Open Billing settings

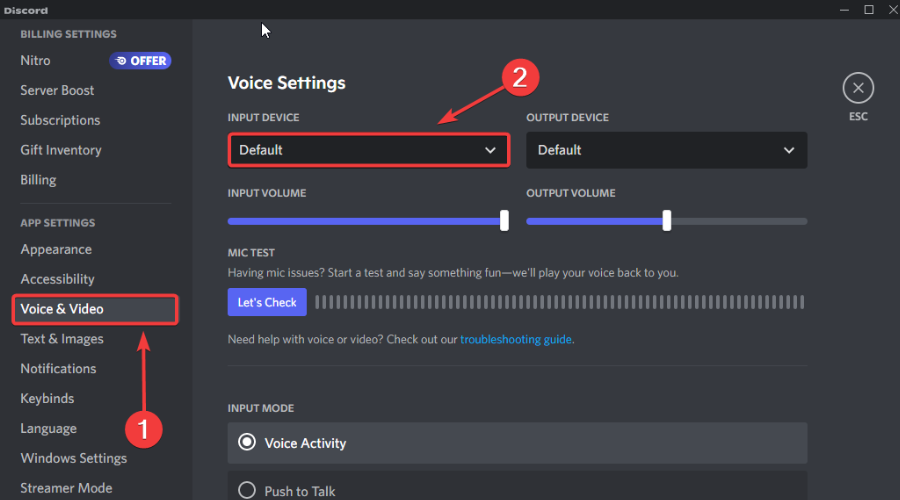pos(38,180)
